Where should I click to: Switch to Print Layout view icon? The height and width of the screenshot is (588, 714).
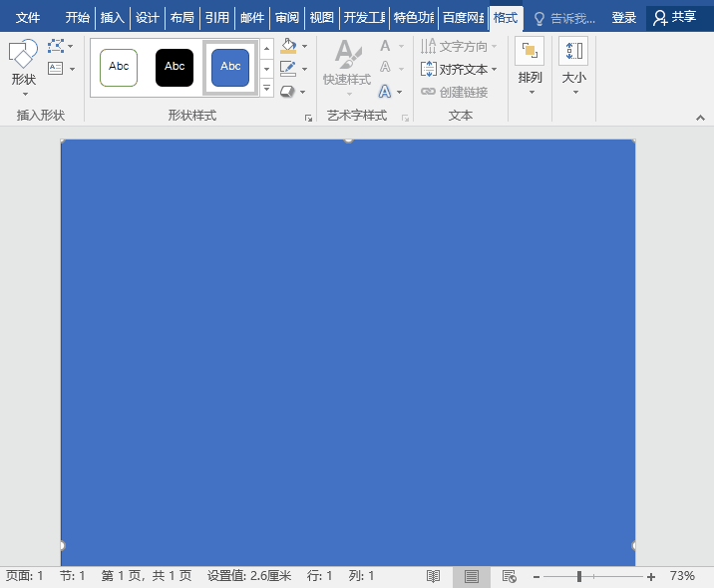[x=472, y=577]
